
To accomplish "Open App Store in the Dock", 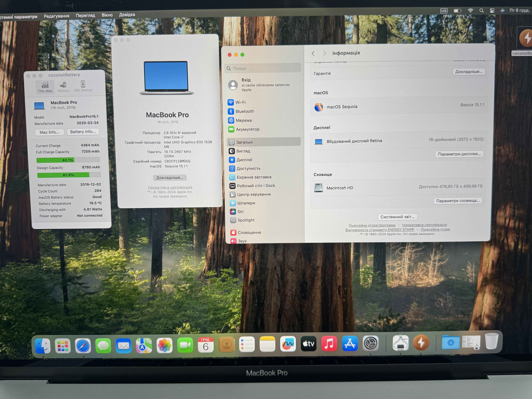I will pos(350,343).
